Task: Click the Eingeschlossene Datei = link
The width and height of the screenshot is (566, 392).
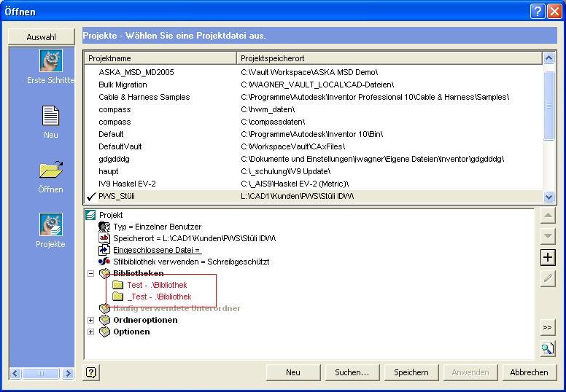Action: [x=157, y=250]
